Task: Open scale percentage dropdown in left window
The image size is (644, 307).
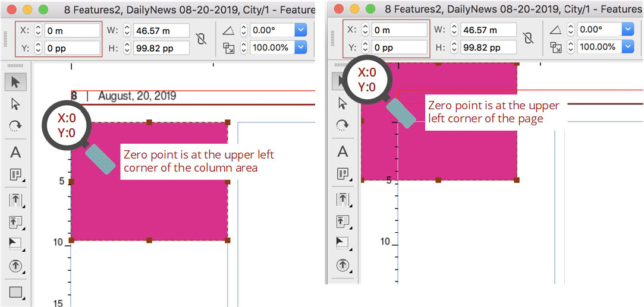Action: (300, 48)
